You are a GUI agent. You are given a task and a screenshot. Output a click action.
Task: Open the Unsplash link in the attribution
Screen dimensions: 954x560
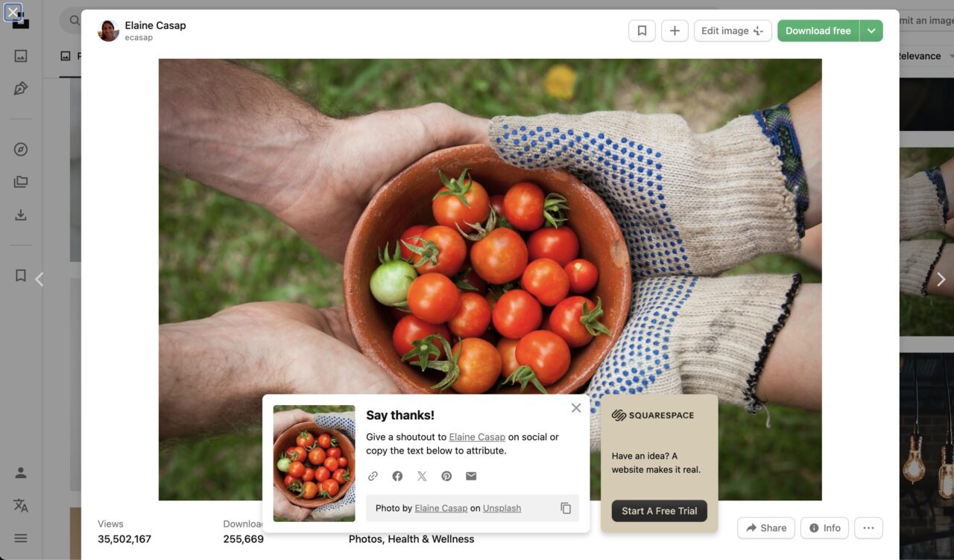pos(502,508)
